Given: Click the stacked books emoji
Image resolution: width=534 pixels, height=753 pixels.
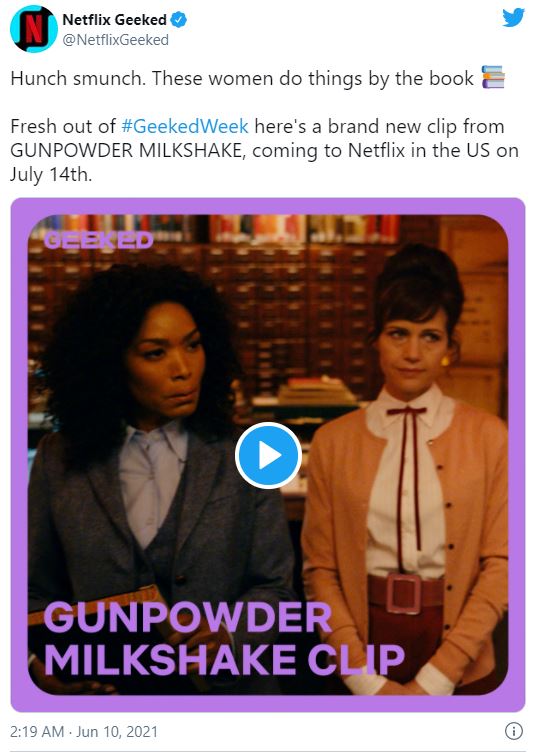Looking at the screenshot, I should (493, 77).
